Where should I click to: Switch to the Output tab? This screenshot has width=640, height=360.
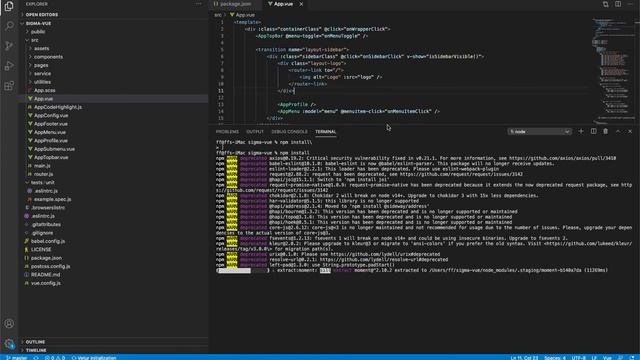255,132
